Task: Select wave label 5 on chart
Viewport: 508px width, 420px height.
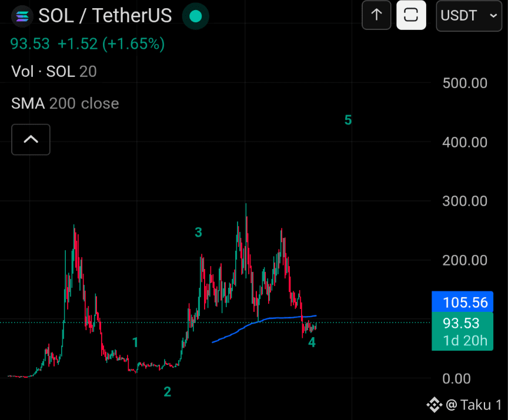Action: [x=348, y=120]
